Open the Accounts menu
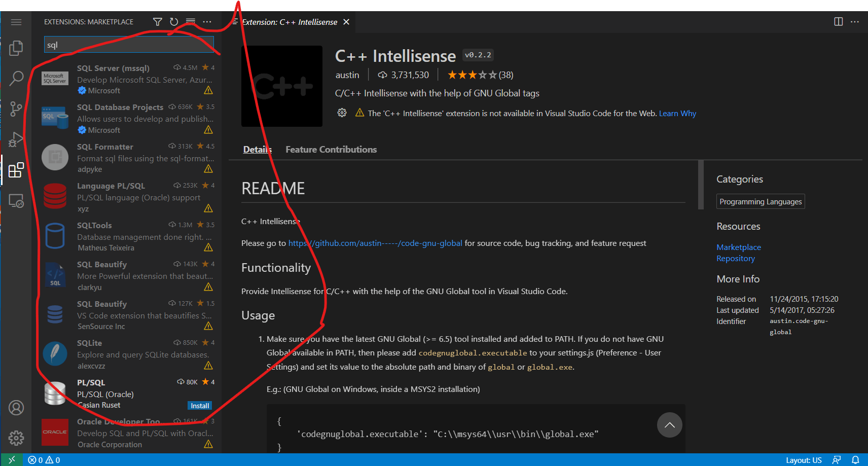This screenshot has height=466, width=868. click(x=16, y=408)
